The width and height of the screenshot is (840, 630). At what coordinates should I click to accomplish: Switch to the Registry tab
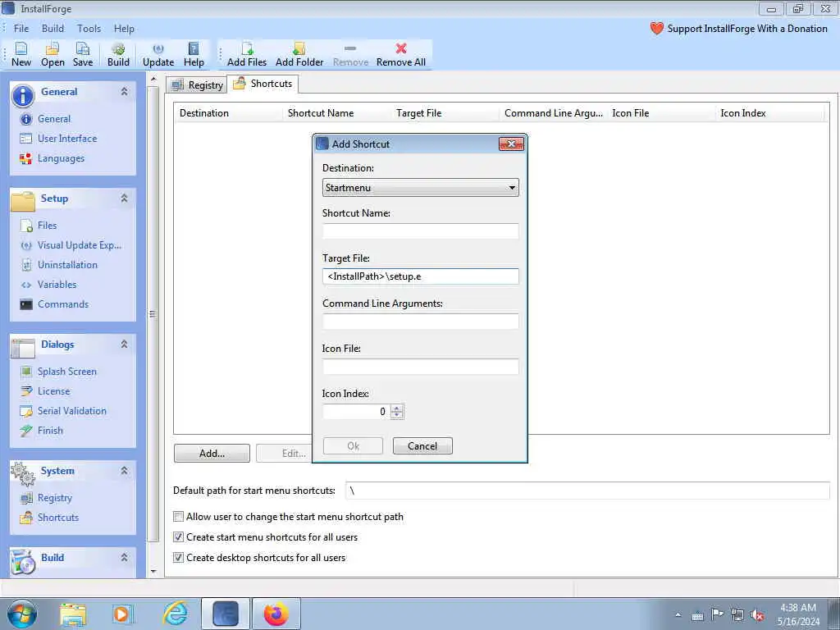(197, 85)
